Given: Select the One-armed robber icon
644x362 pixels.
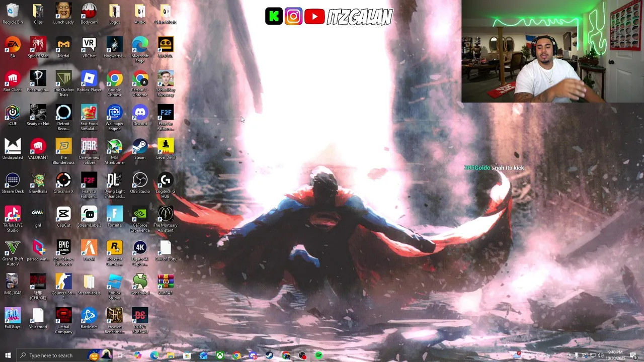Looking at the screenshot, I should pos(89,151).
